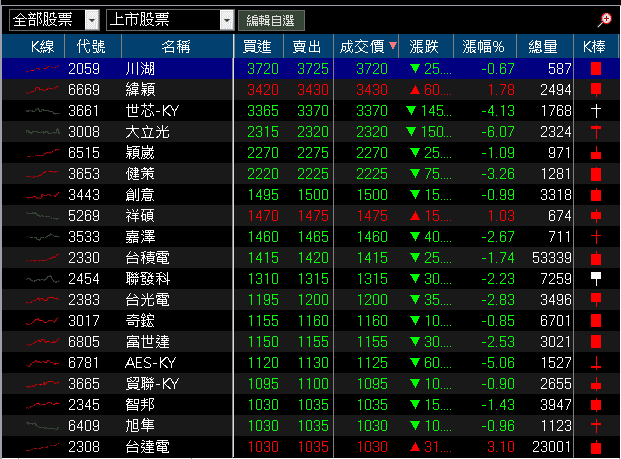Click the candlestick icon for 台光電
Image resolution: width=621 pixels, height=459 pixels.
tap(596, 300)
